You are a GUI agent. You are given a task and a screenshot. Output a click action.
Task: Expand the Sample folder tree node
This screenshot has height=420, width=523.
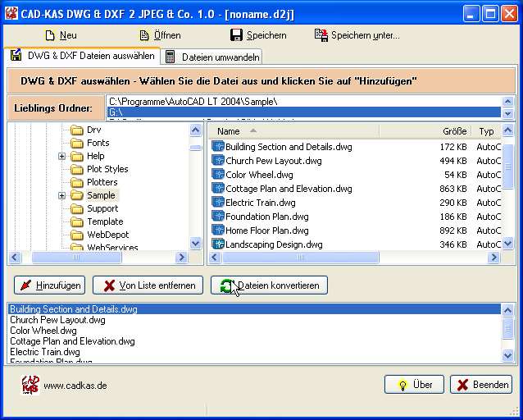tap(61, 195)
